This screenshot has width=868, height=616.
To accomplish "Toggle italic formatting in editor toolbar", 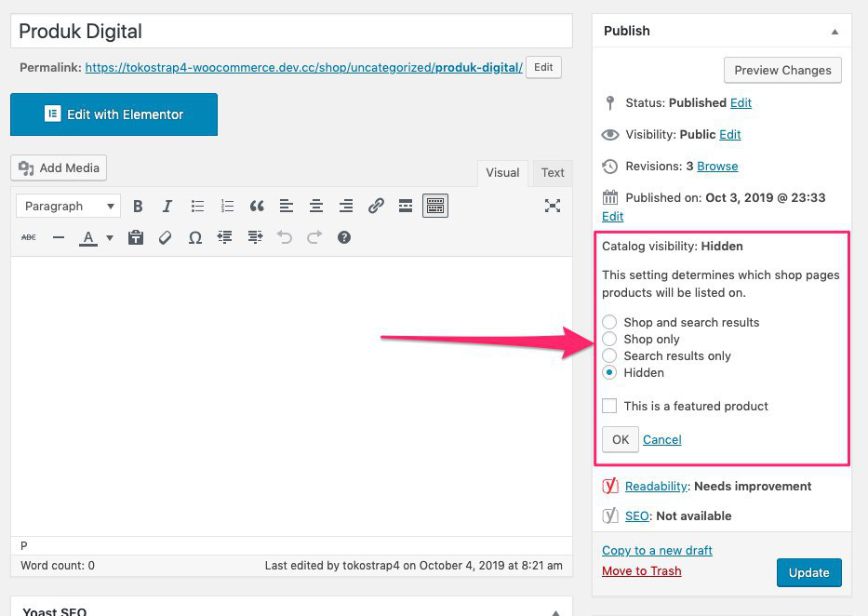I will click(167, 207).
